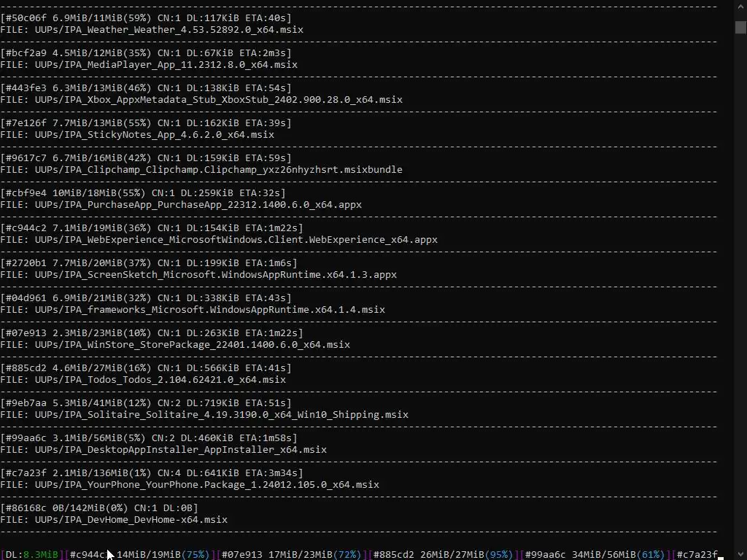Click the #c7a23f 2.1MiB/136MiB status line
Screen dimensions: 747x560
152,472
